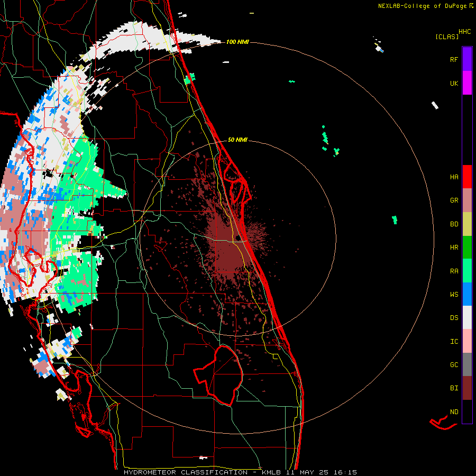Pick the light green RA rain swatch
This screenshot has width=476, height=476.
tap(467, 271)
